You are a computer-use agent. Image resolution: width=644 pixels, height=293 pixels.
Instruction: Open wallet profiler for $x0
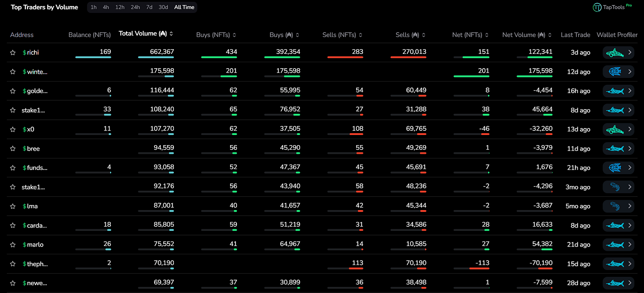click(619, 129)
